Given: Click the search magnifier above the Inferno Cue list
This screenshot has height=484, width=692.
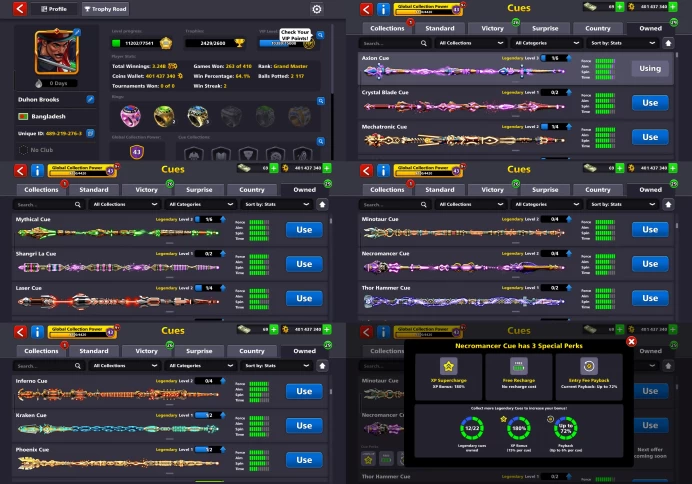Looking at the screenshot, I should [78, 366].
